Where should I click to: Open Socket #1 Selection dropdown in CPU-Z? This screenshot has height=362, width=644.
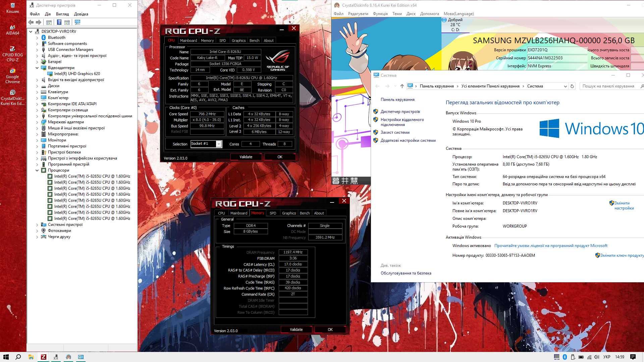point(218,144)
